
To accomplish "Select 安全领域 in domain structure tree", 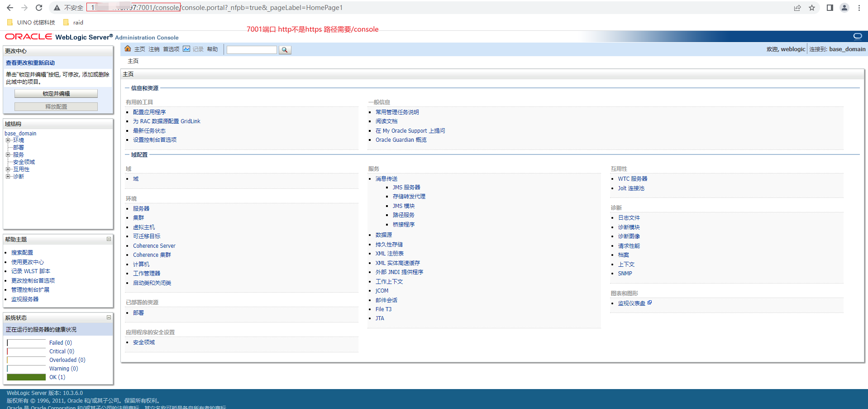I will (x=24, y=162).
